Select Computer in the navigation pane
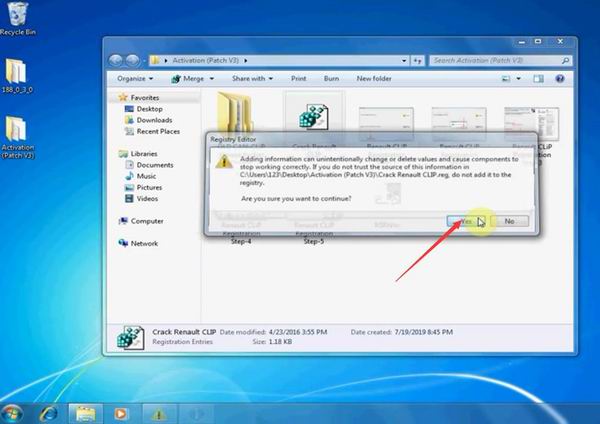 [146, 221]
